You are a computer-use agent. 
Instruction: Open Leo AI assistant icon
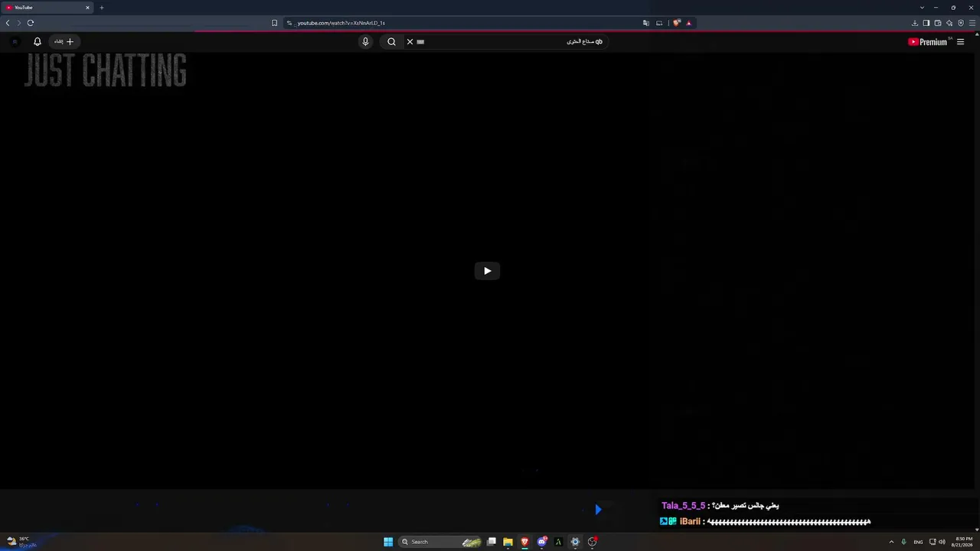point(949,23)
